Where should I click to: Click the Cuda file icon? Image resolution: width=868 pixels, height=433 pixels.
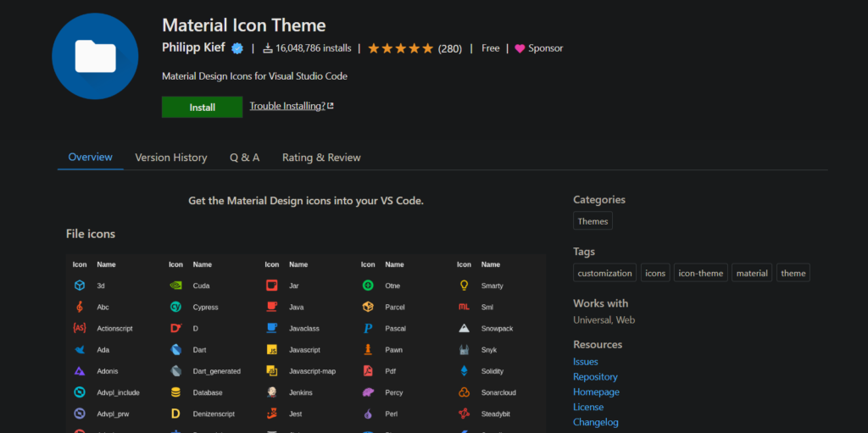(175, 286)
